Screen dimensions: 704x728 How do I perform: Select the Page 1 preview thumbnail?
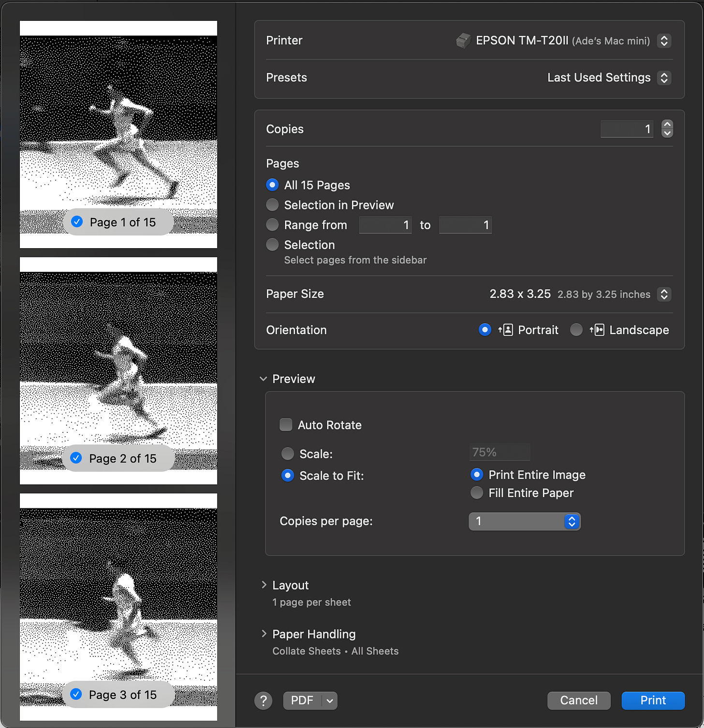(118, 134)
